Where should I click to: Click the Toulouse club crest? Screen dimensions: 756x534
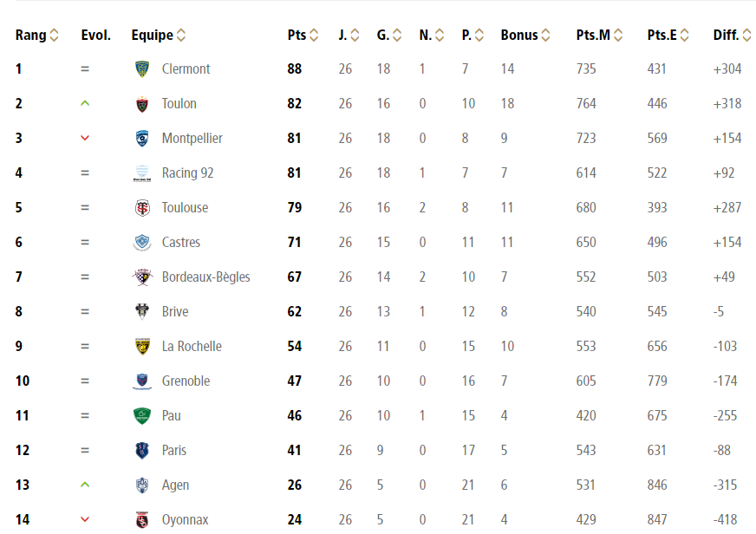click(x=142, y=207)
